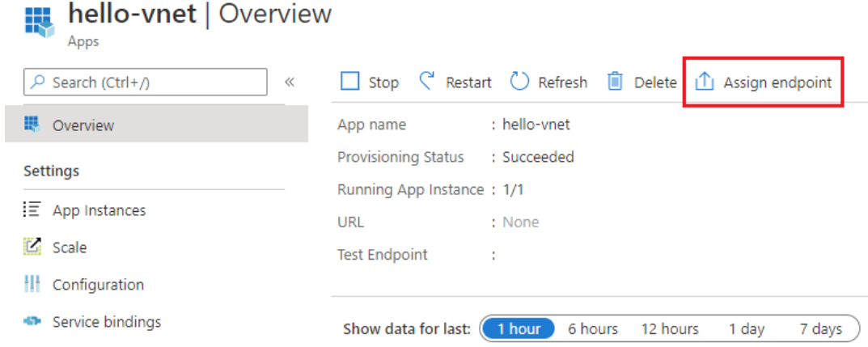Click the Configuration sliders icon
This screenshot has width=868, height=347.
(32, 284)
